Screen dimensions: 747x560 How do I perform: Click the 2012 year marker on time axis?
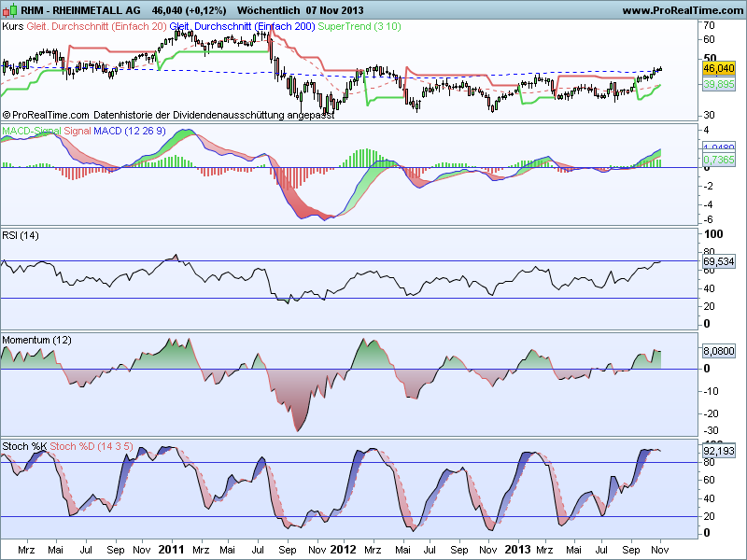[x=343, y=550]
